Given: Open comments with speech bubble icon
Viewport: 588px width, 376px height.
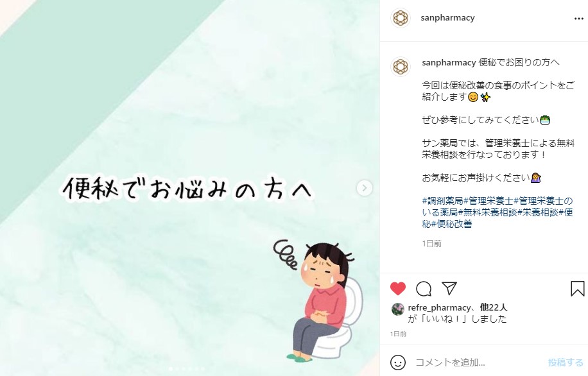Looking at the screenshot, I should [x=424, y=289].
